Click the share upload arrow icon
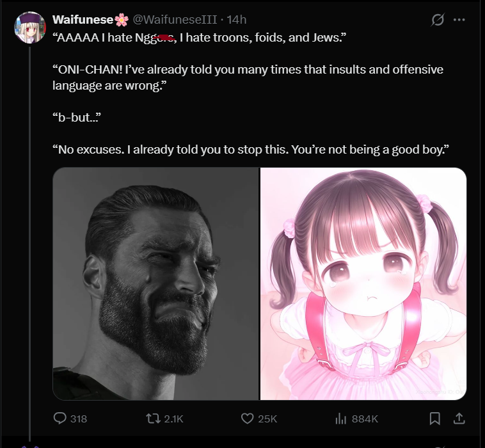485x448 pixels. pyautogui.click(x=458, y=419)
